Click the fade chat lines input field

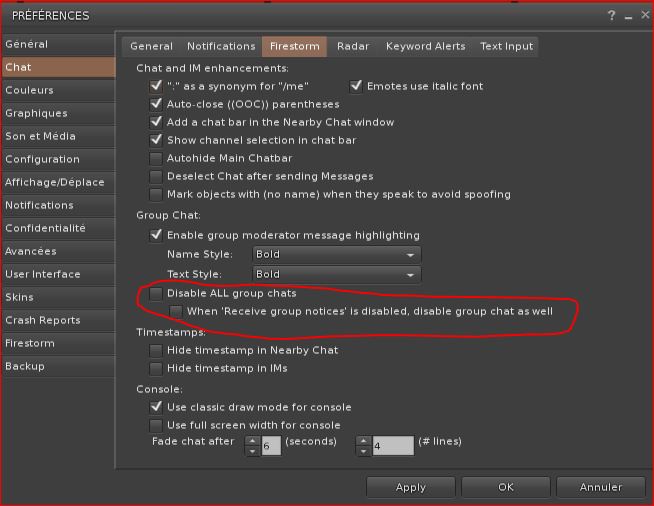point(393,446)
